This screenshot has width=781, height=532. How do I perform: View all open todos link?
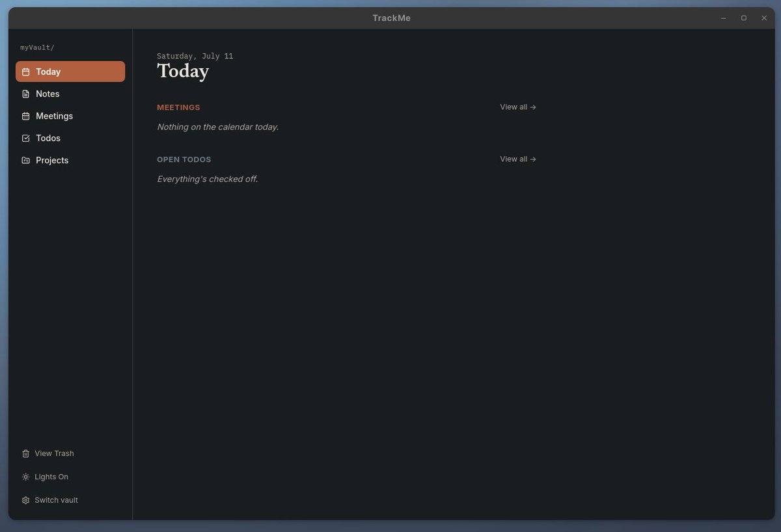(x=518, y=159)
